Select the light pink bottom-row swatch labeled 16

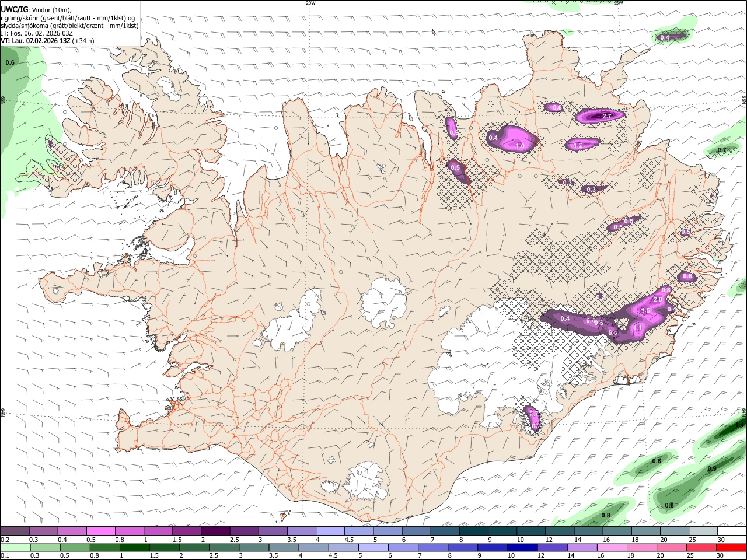point(611,547)
